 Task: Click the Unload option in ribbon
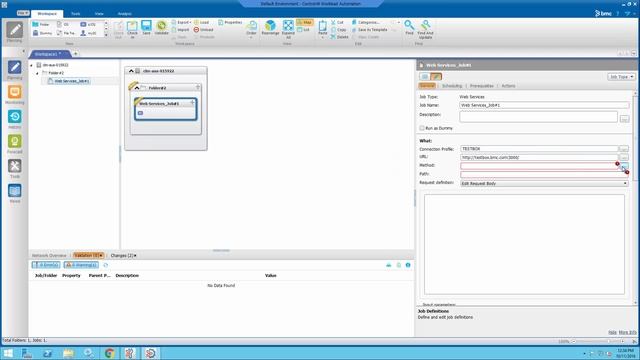pos(204,30)
